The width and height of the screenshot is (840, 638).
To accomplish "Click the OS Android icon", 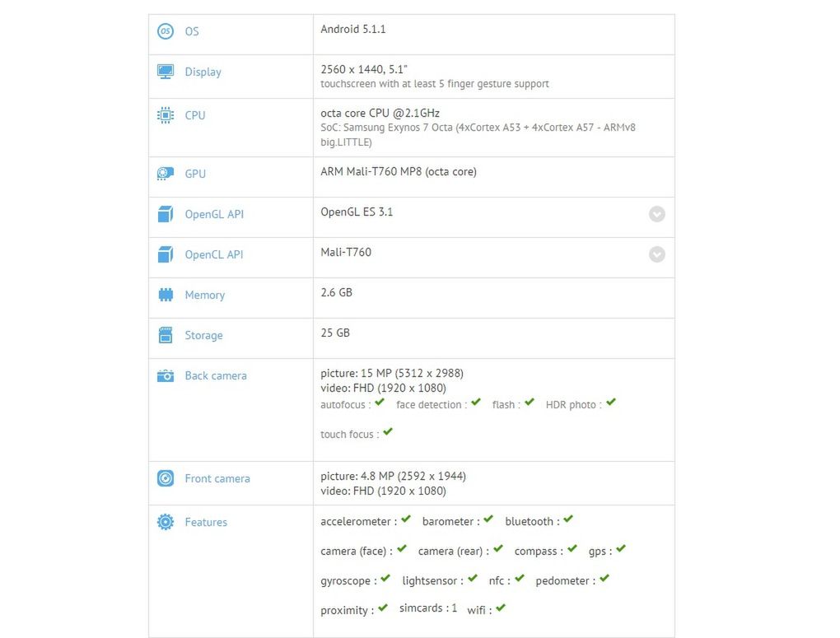I will pos(165,30).
